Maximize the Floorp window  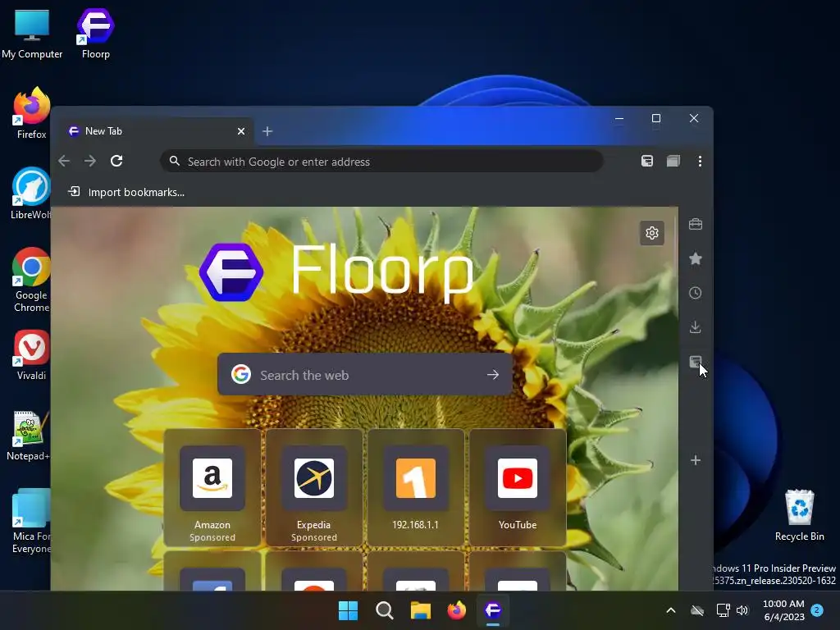tap(656, 118)
